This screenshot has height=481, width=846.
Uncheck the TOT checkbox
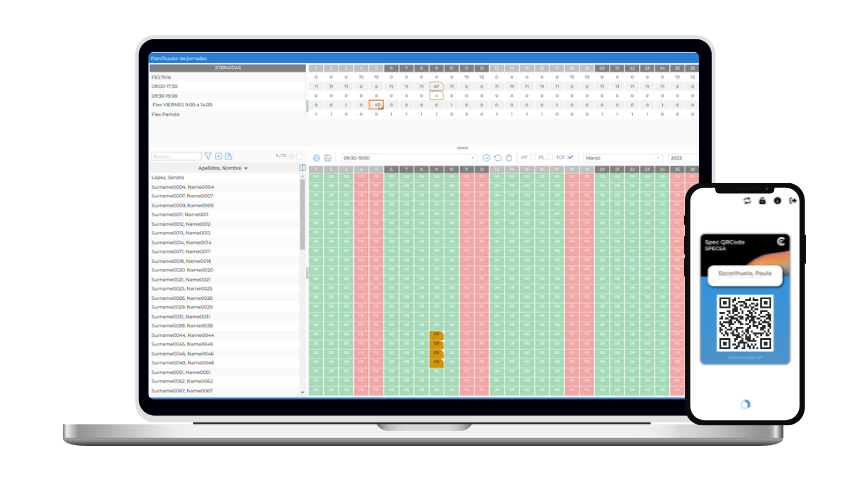pos(570,157)
